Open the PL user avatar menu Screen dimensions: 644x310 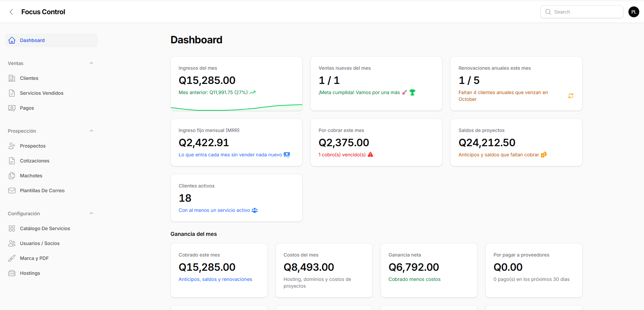pyautogui.click(x=634, y=12)
